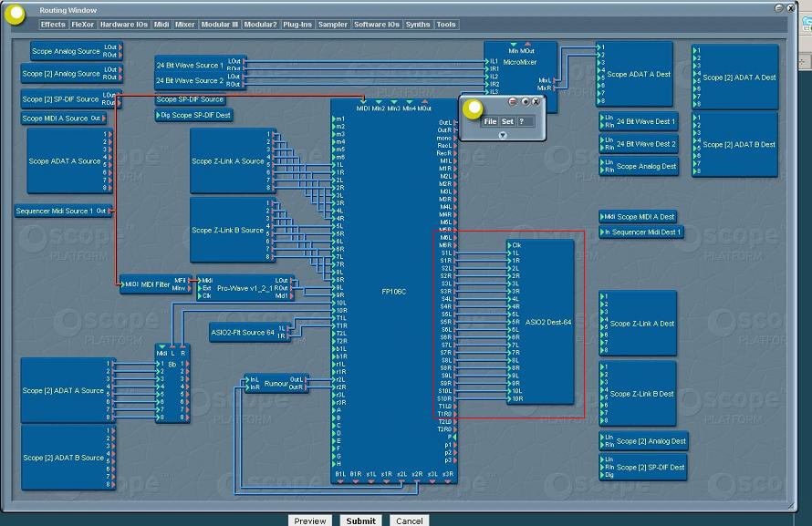The width and height of the screenshot is (812, 526).
Task: Select the Pro-Wave v1_2_1 synth module
Action: [246, 288]
